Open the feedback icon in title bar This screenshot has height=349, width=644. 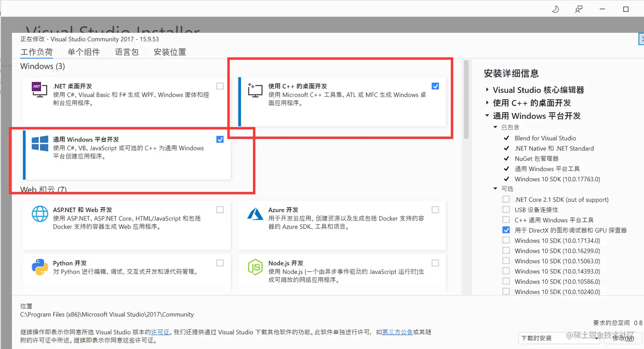[578, 9]
